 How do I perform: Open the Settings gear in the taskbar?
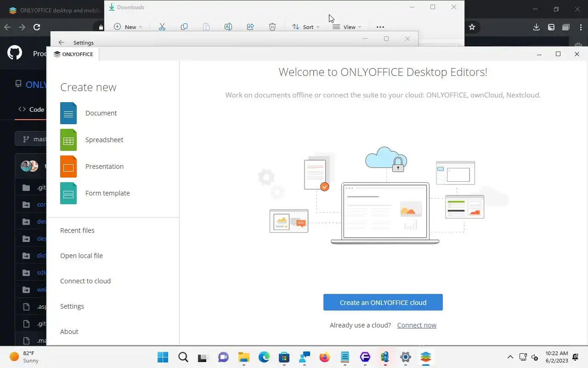point(405,357)
